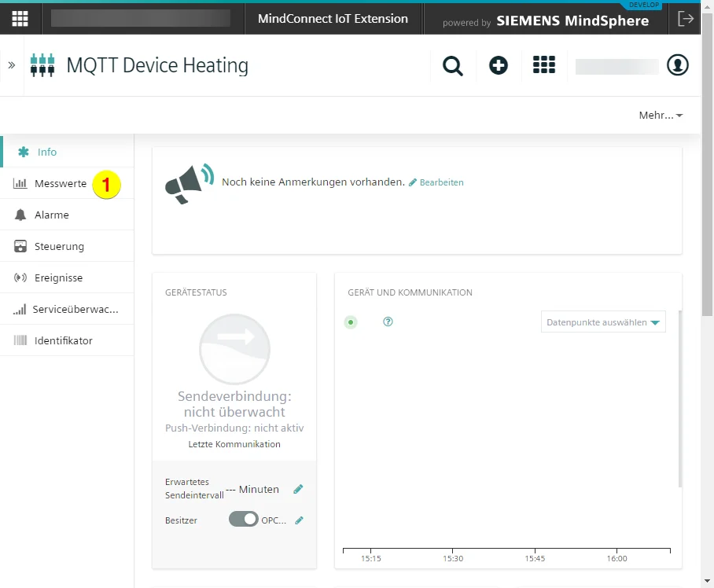Screen dimensions: 714x588
Task: Open the Ereignisse tab
Action: pos(68,277)
